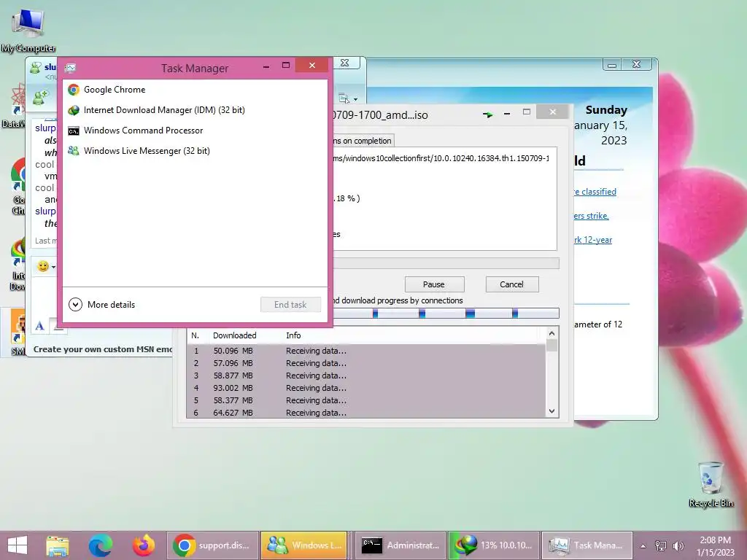Click the volume speaker tray icon
This screenshot has width=747, height=560.
[x=678, y=545]
